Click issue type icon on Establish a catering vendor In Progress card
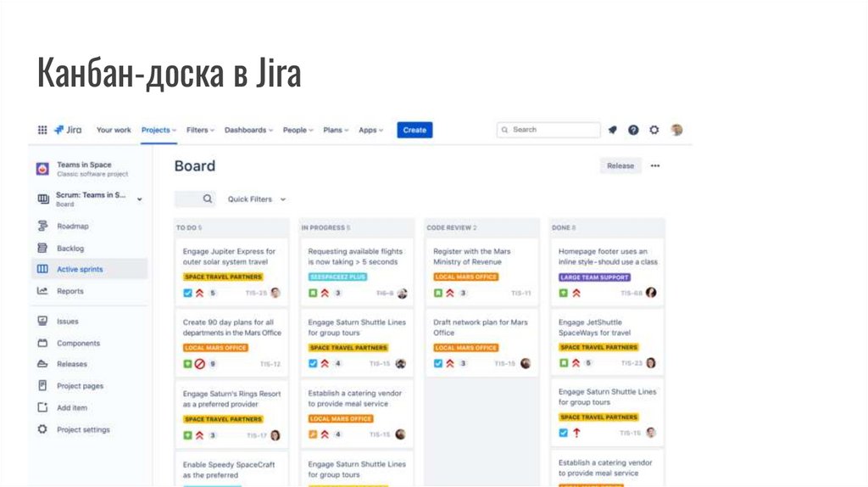This screenshot has width=868, height=487. (x=313, y=434)
